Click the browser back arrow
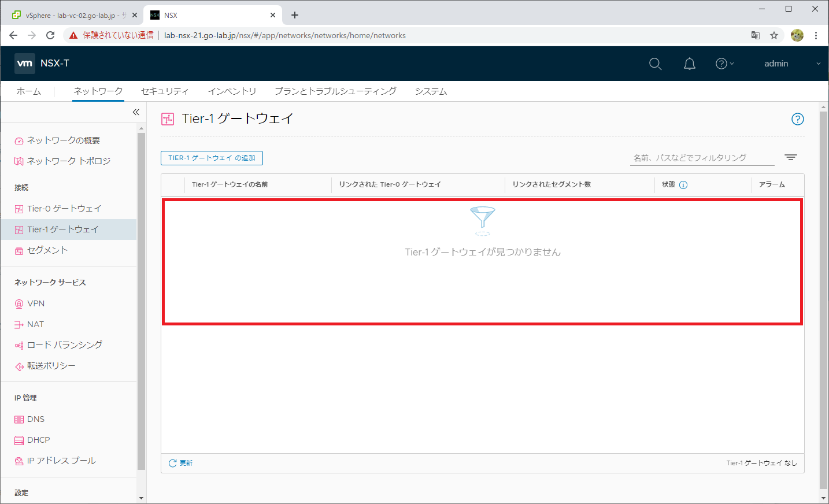The image size is (829, 504). coord(13,35)
